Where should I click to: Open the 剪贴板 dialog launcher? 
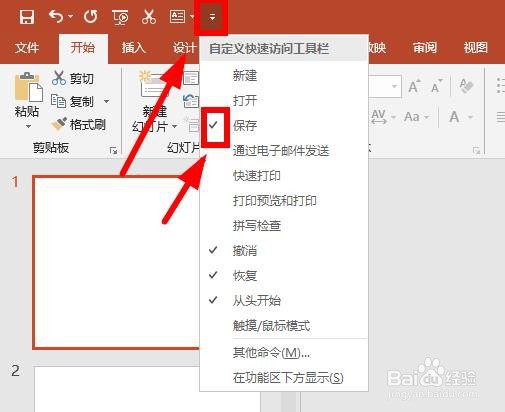tap(113, 151)
